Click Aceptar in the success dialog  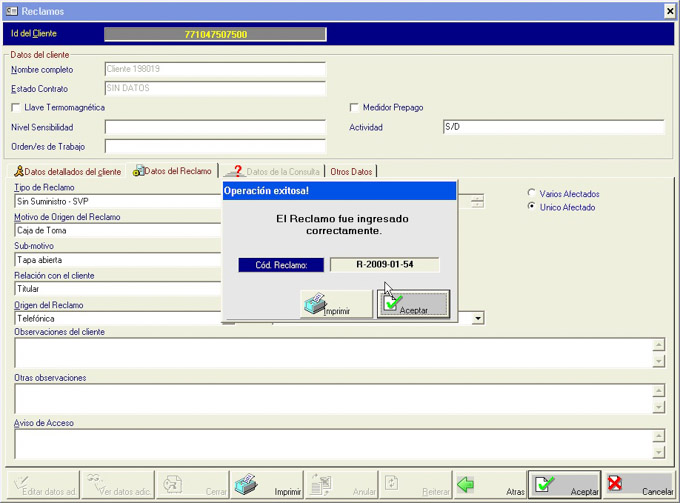[x=413, y=304]
